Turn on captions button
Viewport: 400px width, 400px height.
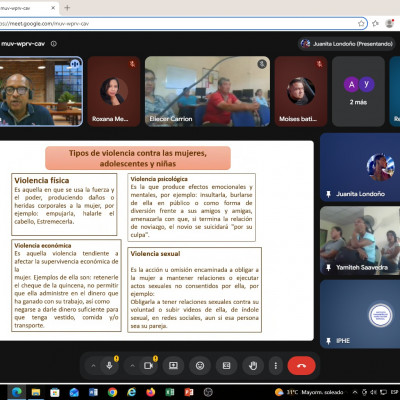pos(227,366)
